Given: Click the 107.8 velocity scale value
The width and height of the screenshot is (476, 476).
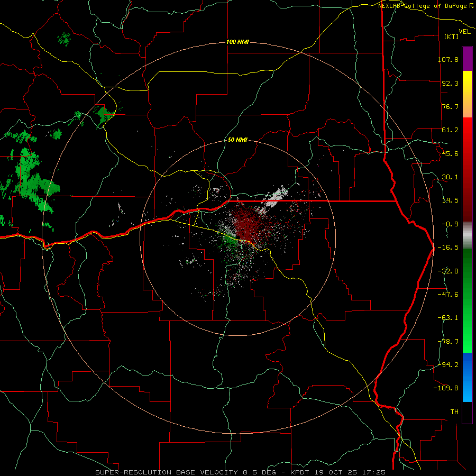Looking at the screenshot, I should pyautogui.click(x=448, y=59).
